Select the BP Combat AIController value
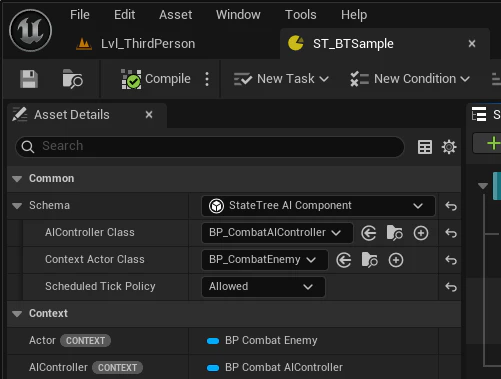 click(x=284, y=367)
